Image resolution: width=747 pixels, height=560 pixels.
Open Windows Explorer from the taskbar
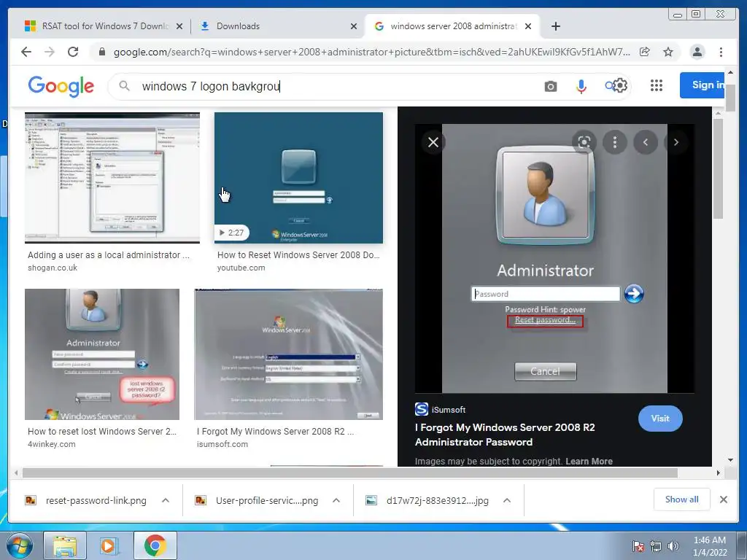pos(65,545)
